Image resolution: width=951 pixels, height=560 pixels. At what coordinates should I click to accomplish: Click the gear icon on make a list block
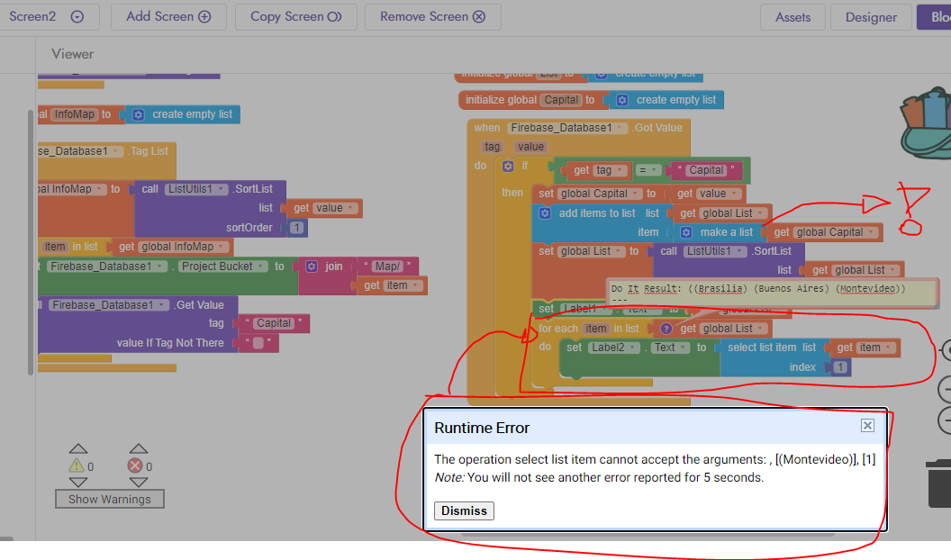pyautogui.click(x=686, y=232)
